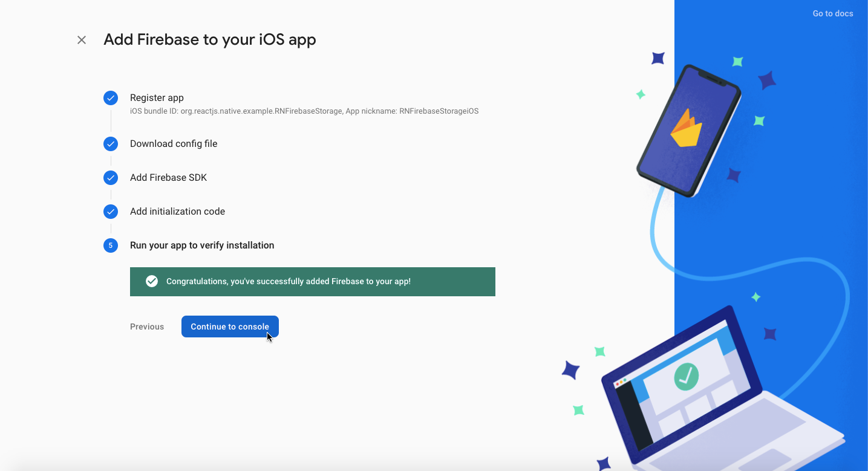
Task: Click the iOS bundle ID details text
Action: (304, 111)
